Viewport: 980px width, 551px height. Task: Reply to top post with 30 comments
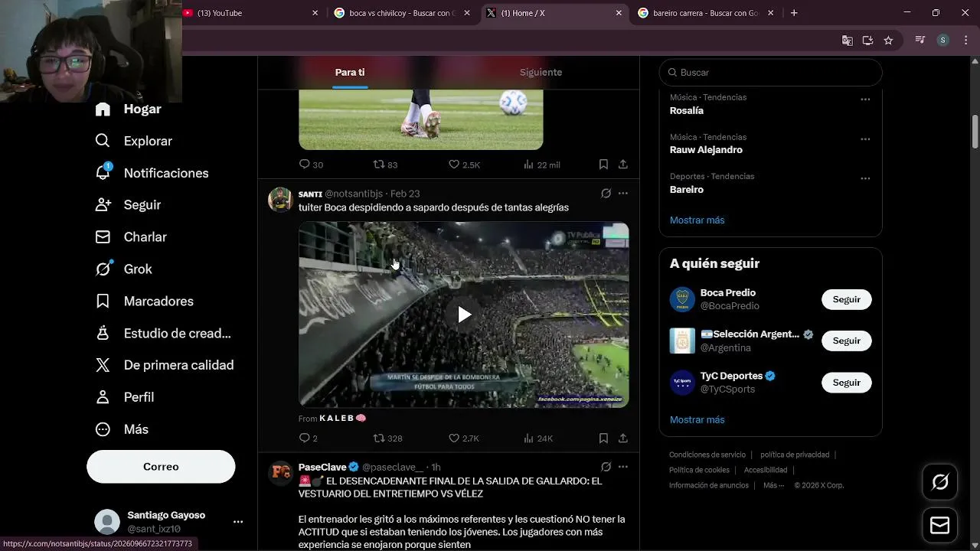(x=310, y=165)
